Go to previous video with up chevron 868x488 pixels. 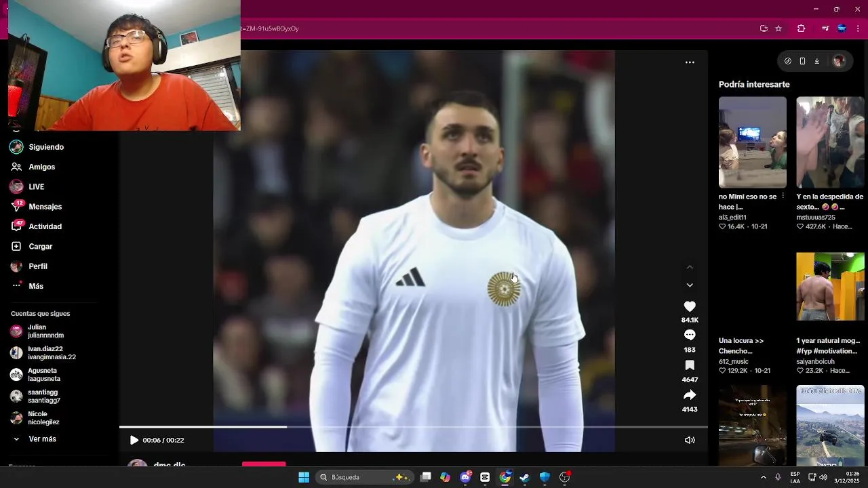point(690,267)
